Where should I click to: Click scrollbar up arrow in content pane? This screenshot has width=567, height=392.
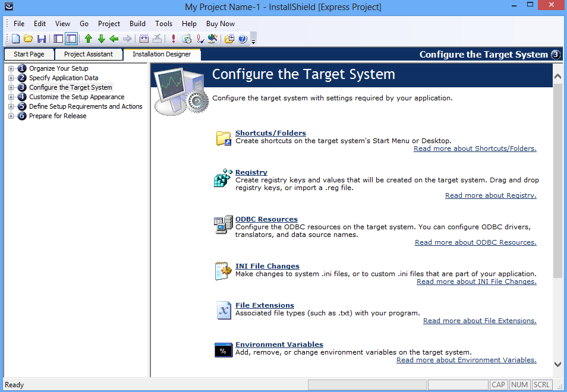point(557,77)
